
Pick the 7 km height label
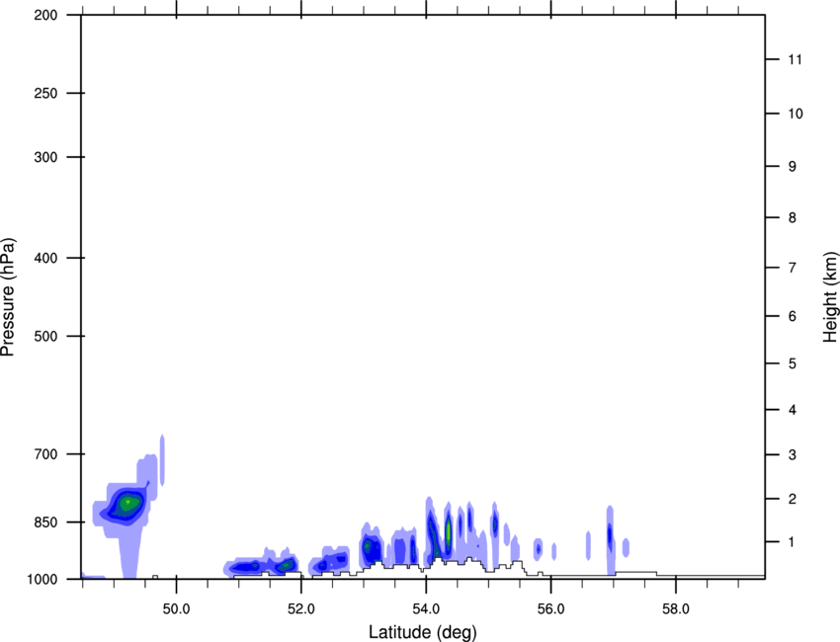click(793, 268)
